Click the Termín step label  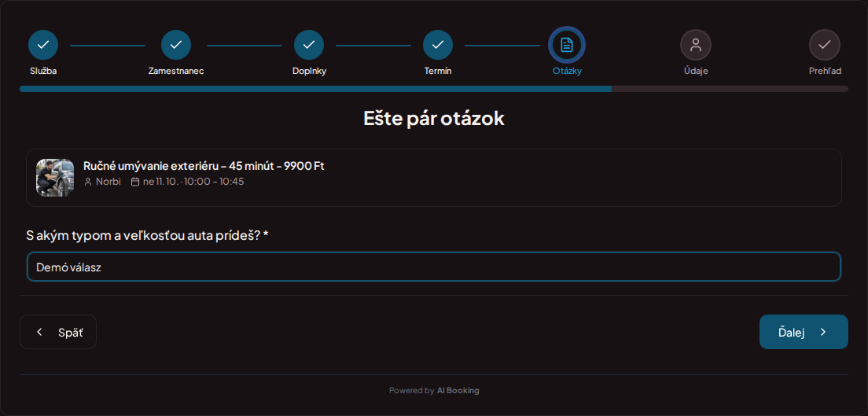(x=438, y=71)
